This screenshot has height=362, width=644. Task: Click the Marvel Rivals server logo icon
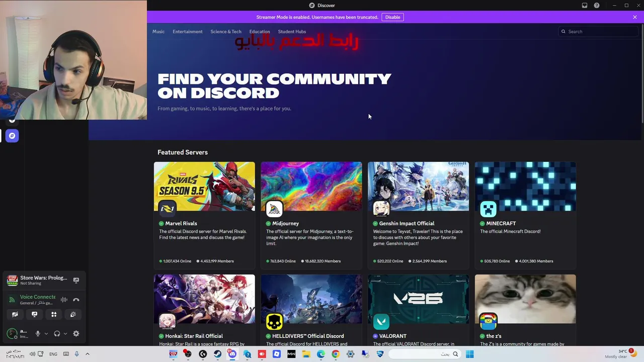pyautogui.click(x=168, y=209)
